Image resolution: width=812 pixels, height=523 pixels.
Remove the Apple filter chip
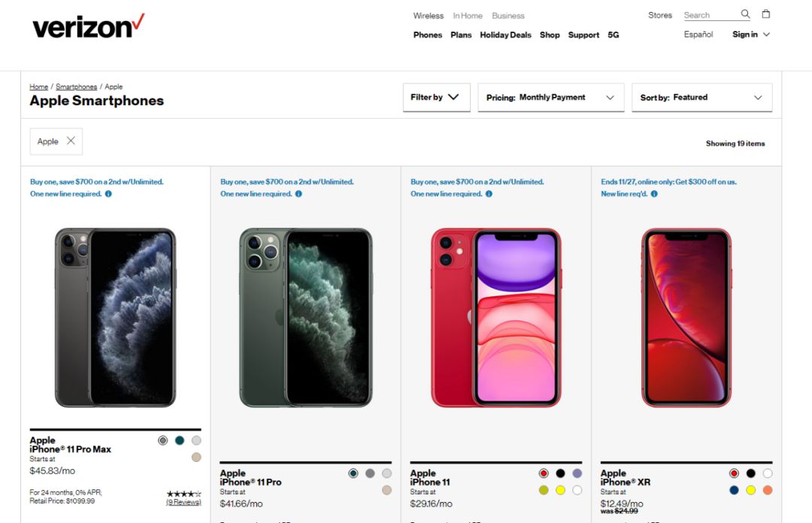71,141
